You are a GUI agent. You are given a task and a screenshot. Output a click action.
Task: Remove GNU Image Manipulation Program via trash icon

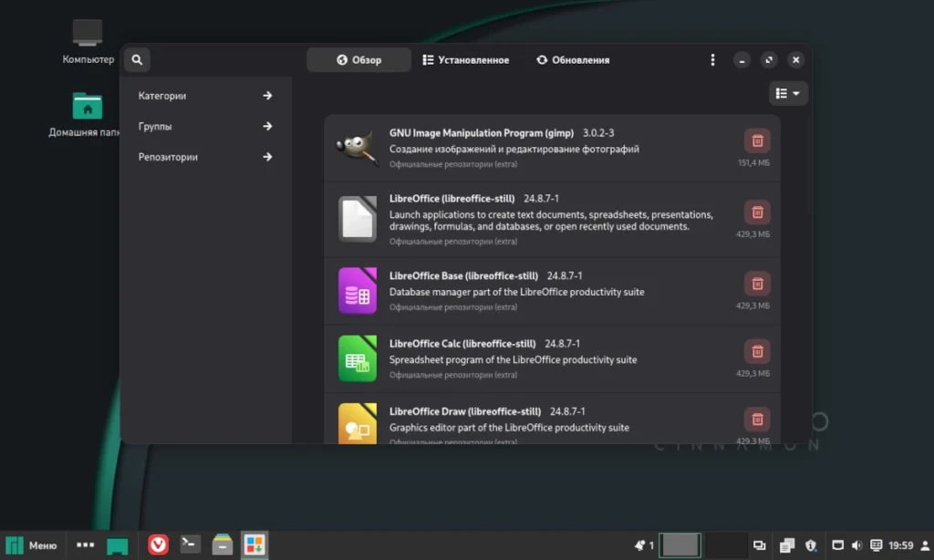pyautogui.click(x=757, y=140)
